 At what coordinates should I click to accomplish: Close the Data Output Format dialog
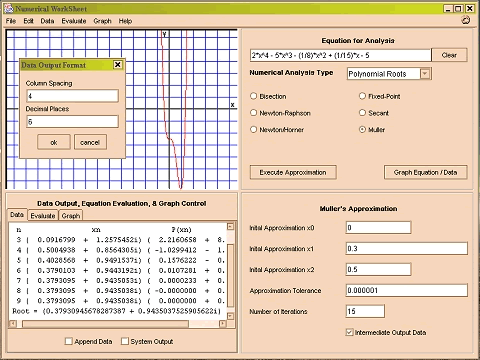(118, 65)
